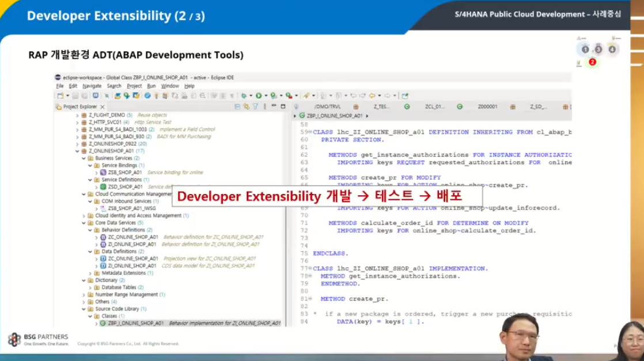644x361 pixels.
Task: Select the Source Code Library folder
Action: point(117,309)
